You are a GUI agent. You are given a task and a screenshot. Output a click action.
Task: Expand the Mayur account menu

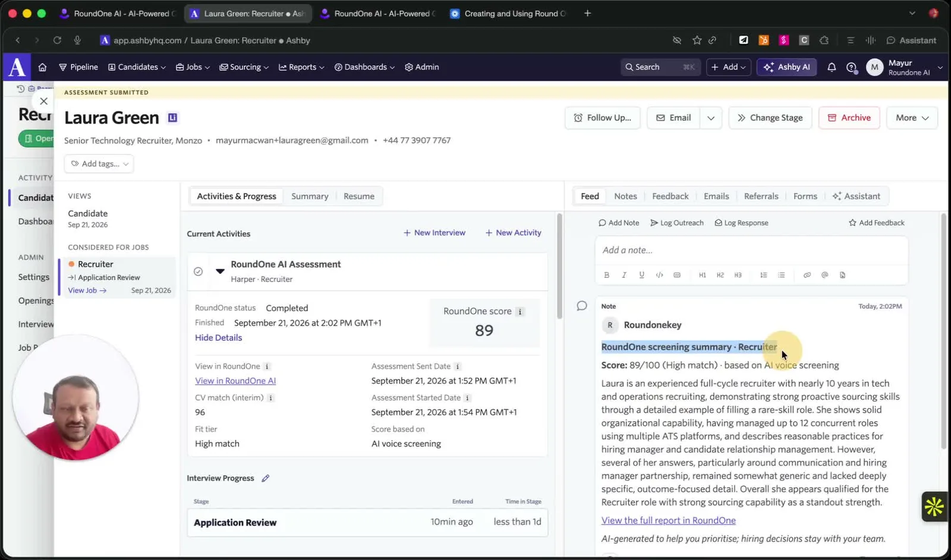tap(904, 67)
